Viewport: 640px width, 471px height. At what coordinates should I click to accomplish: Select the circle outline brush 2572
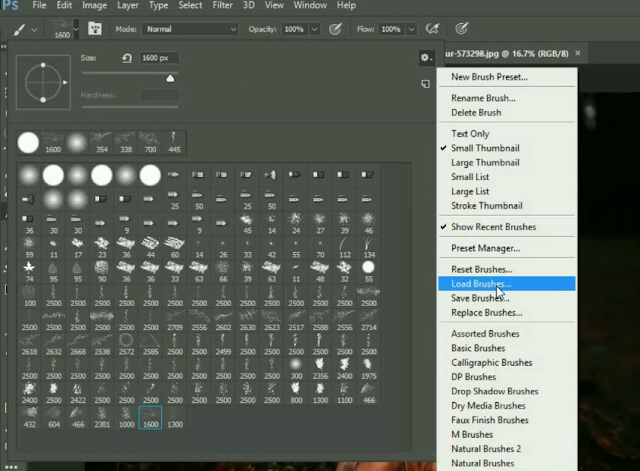click(x=126, y=344)
